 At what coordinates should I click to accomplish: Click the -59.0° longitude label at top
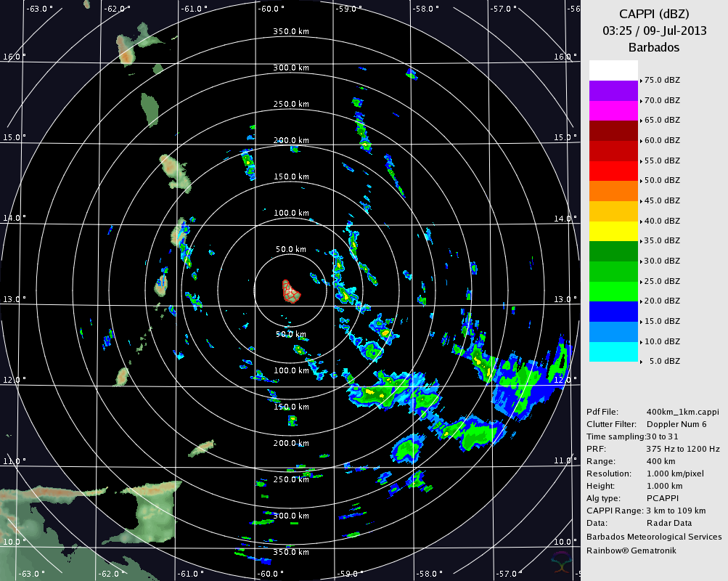click(348, 9)
